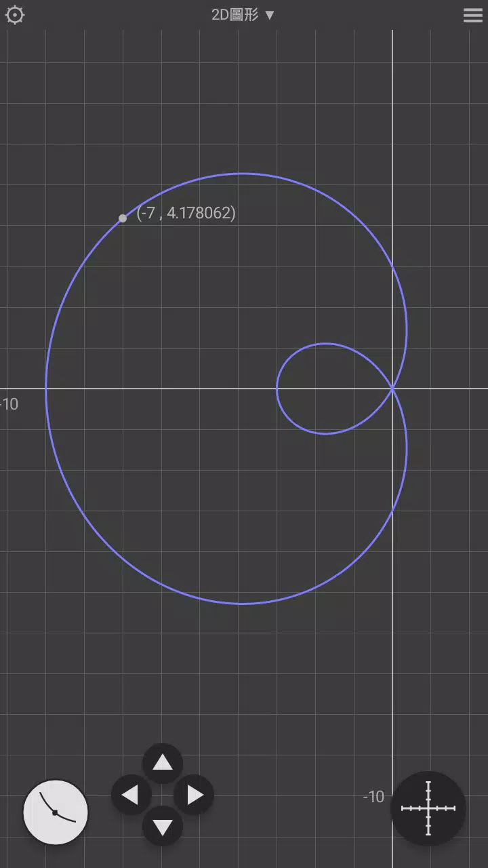The image size is (488, 868).
Task: Tap the up arrow pan button
Action: pos(163,763)
